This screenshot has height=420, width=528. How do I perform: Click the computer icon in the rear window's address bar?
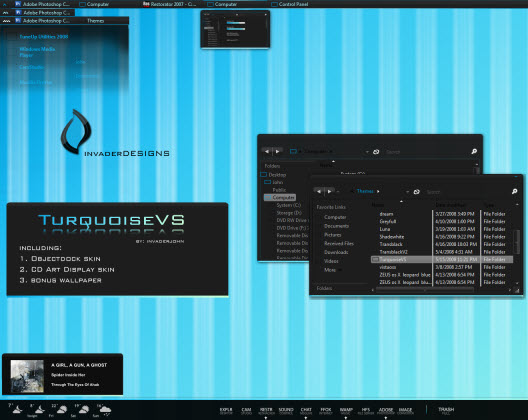[294, 152]
